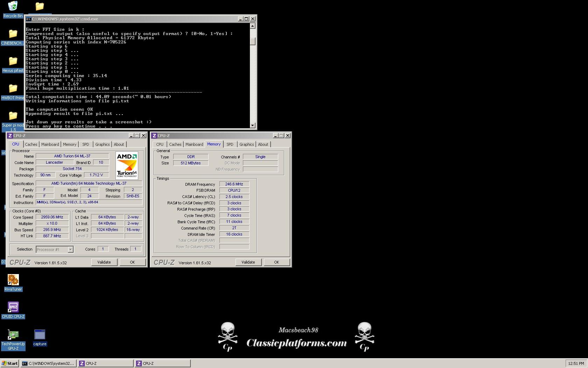The image size is (588, 368).
Task: Open Graphics tab in left CPU-Z window
Action: point(103,144)
